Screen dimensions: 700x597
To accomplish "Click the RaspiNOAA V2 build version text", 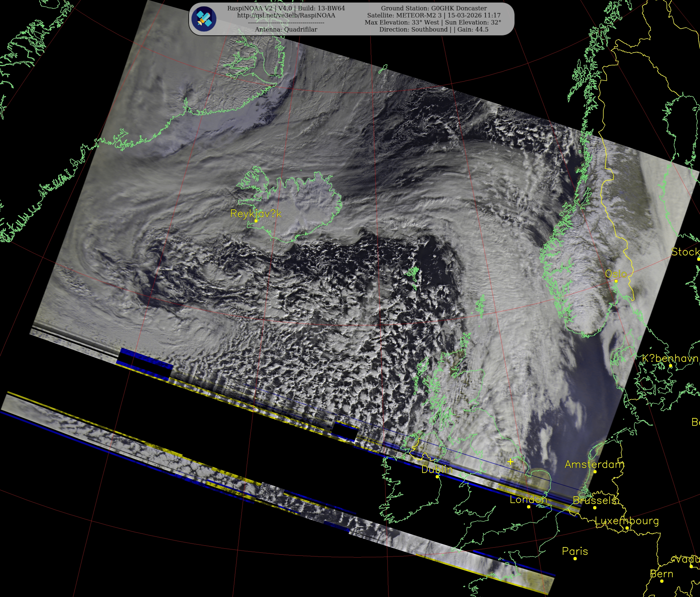I will click(286, 8).
